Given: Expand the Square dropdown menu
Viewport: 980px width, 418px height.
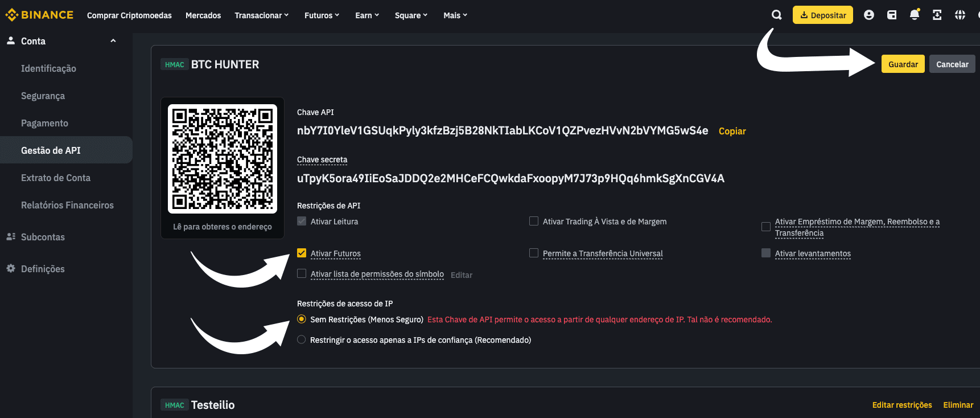Looking at the screenshot, I should pos(411,15).
